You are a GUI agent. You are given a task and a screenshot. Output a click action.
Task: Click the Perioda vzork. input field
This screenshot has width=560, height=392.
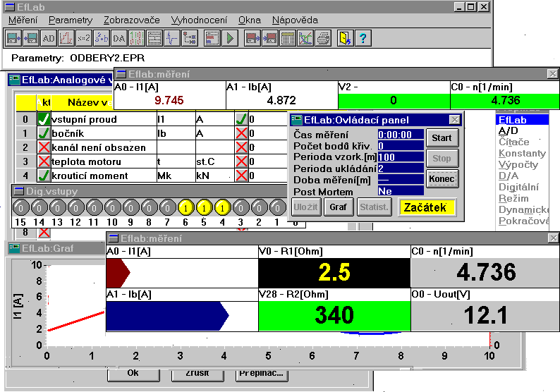400,157
